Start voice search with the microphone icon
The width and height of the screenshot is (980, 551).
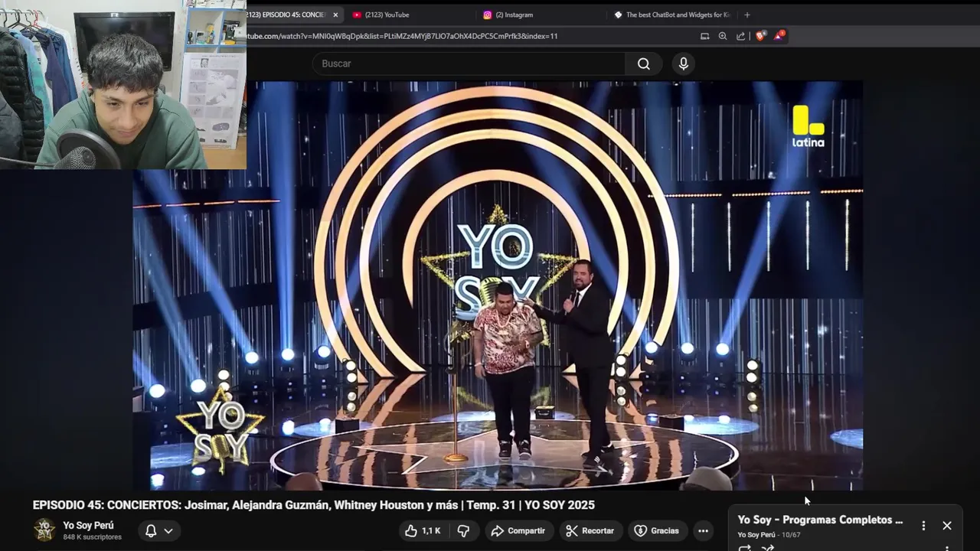click(x=684, y=64)
